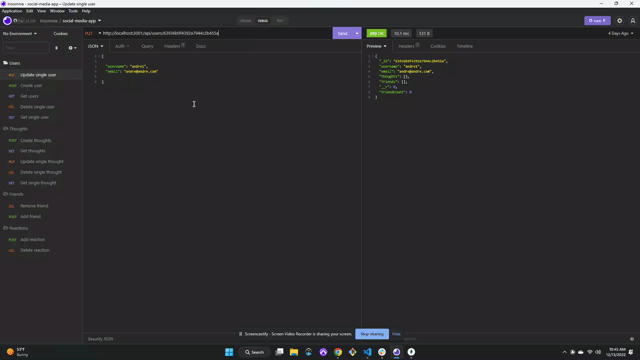This screenshot has width=640, height=360.
Task: Click Beautify JSON at the bottom
Action: point(100,339)
